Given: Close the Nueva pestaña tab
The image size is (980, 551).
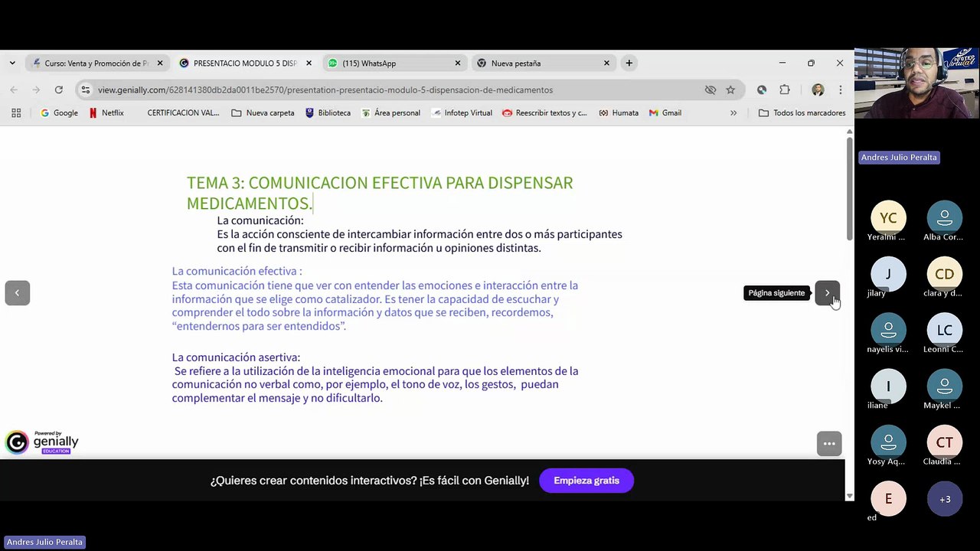Looking at the screenshot, I should pos(606,63).
